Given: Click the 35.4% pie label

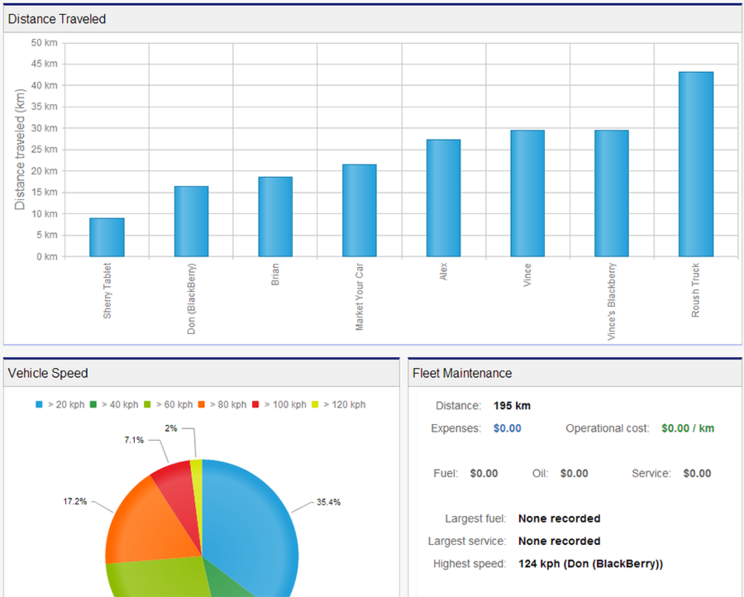Looking at the screenshot, I should 328,502.
